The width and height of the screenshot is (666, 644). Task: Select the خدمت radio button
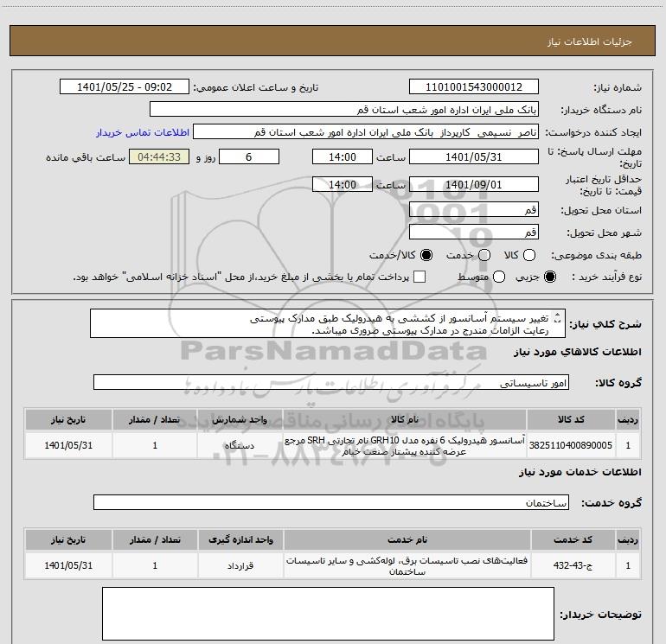[x=484, y=255]
